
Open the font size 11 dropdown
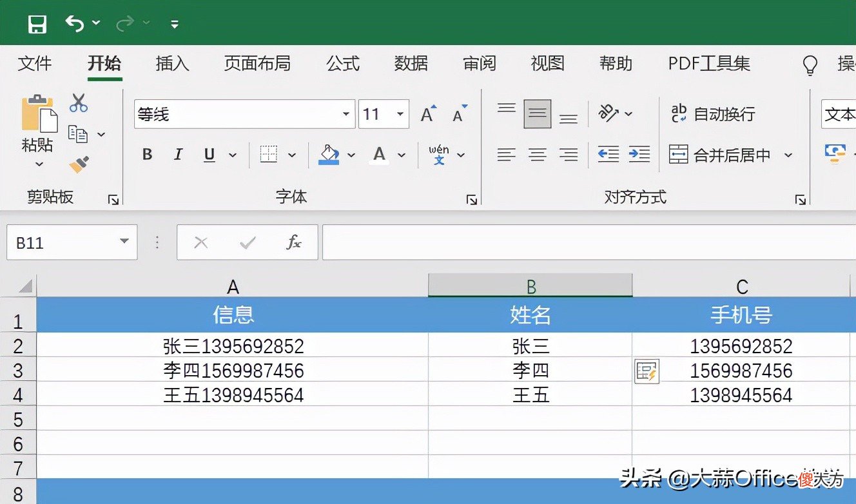(400, 115)
